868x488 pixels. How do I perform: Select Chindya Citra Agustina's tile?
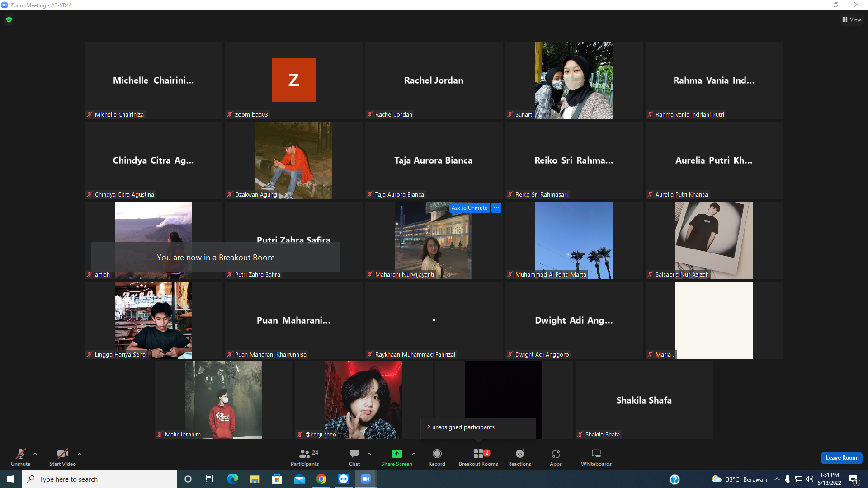pyautogui.click(x=154, y=160)
